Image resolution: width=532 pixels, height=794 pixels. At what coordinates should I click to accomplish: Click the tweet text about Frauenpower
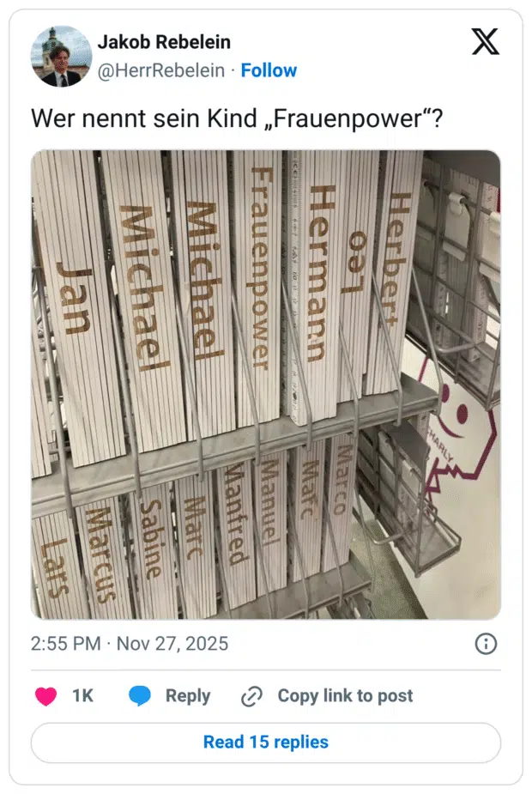click(x=237, y=118)
